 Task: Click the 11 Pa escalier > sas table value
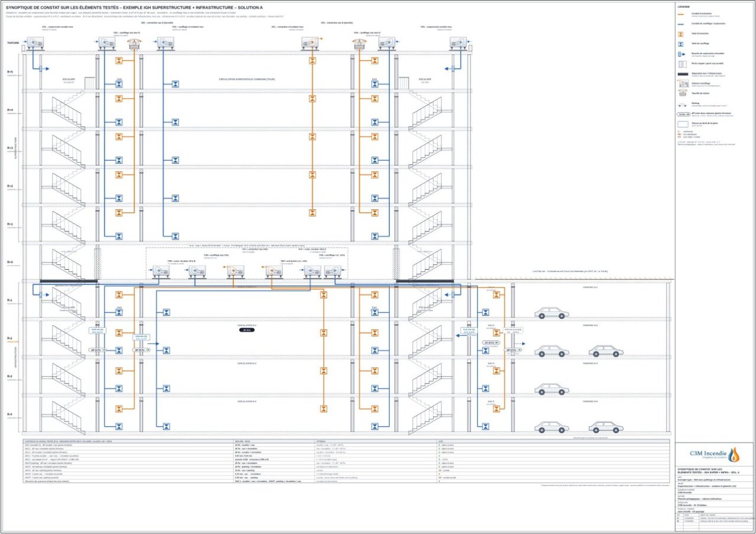coord(245,444)
